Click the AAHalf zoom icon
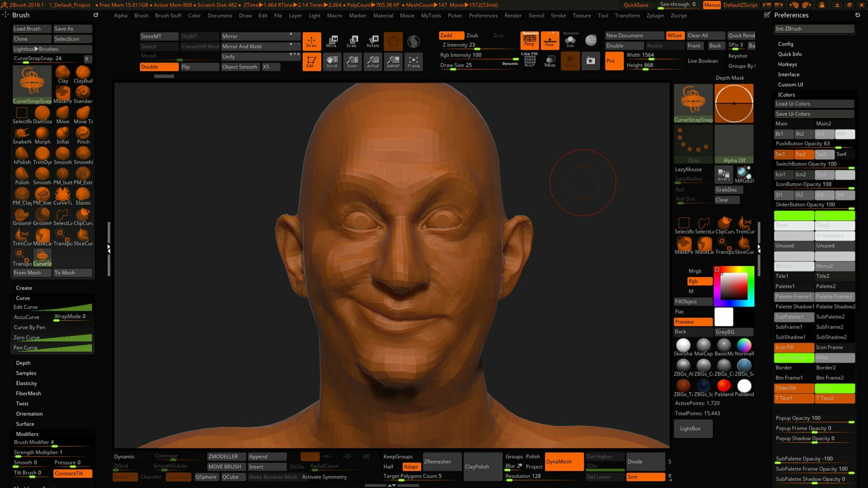 click(393, 61)
